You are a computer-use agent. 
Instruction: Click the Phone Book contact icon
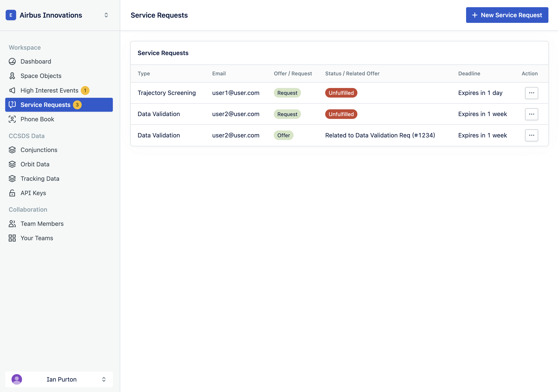tap(12, 119)
